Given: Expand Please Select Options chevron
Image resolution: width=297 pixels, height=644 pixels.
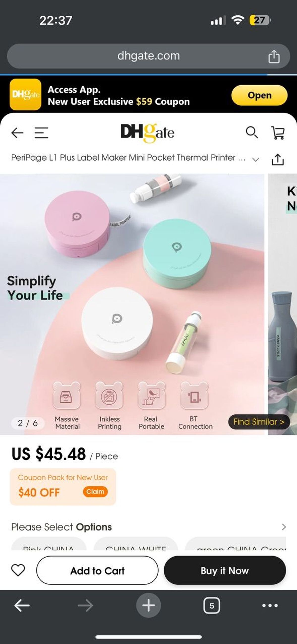Looking at the screenshot, I should point(284,527).
